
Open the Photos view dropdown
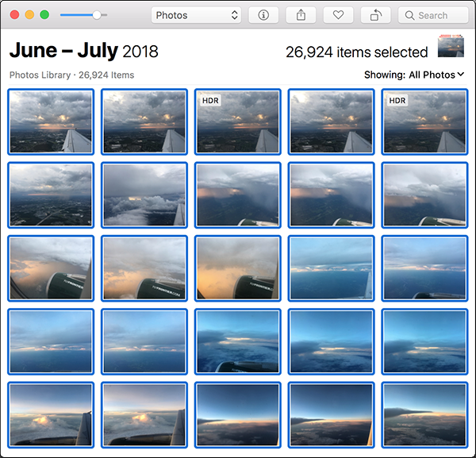pyautogui.click(x=196, y=15)
